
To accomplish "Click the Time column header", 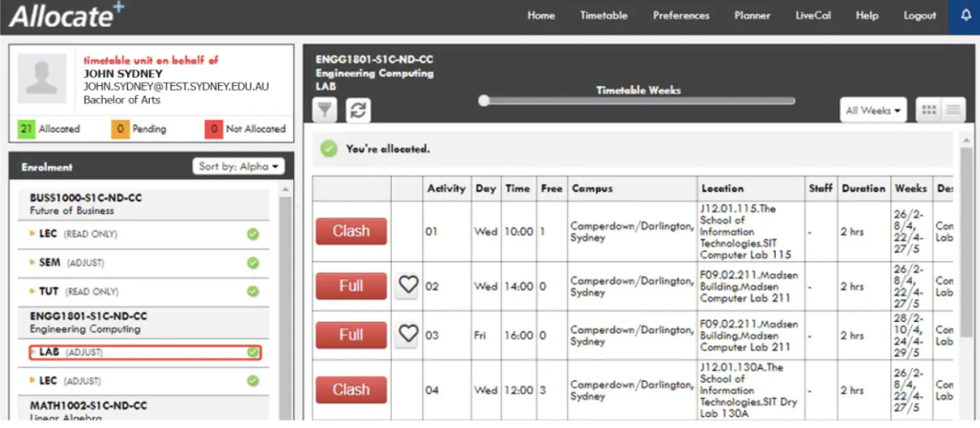I will click(518, 188).
